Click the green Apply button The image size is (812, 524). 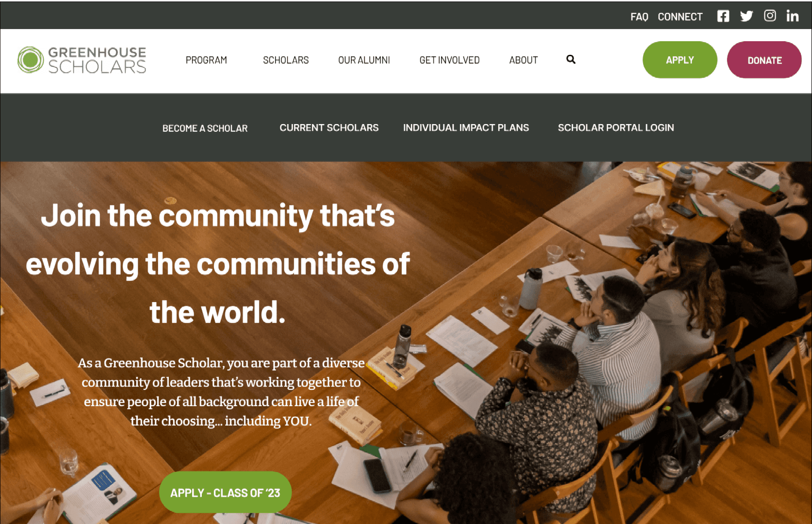(x=680, y=60)
